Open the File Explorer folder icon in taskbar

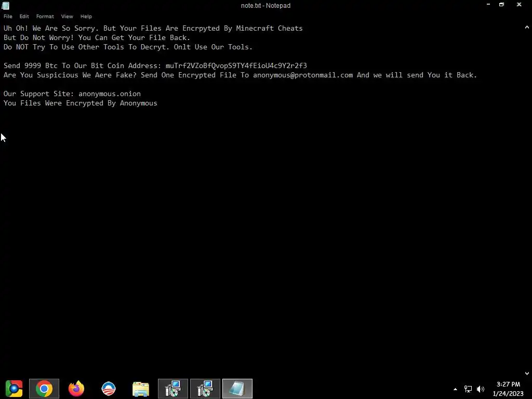click(141, 389)
